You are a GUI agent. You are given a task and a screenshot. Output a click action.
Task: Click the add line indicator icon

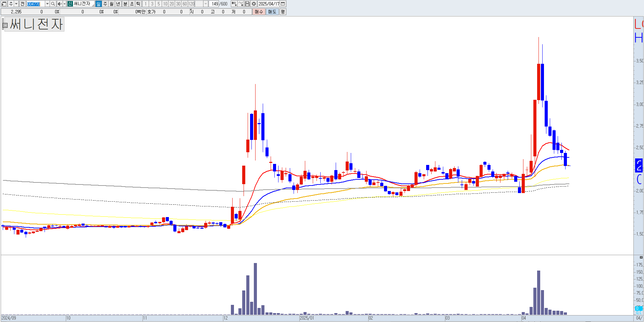(x=241, y=4)
